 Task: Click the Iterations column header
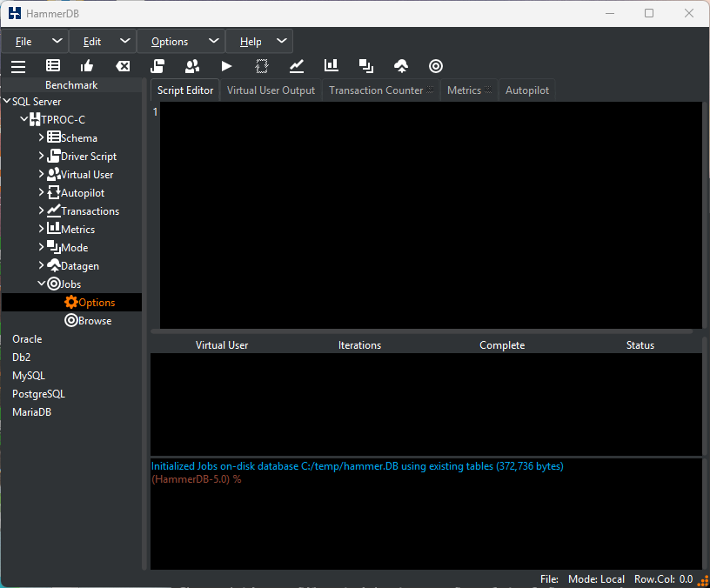click(359, 345)
